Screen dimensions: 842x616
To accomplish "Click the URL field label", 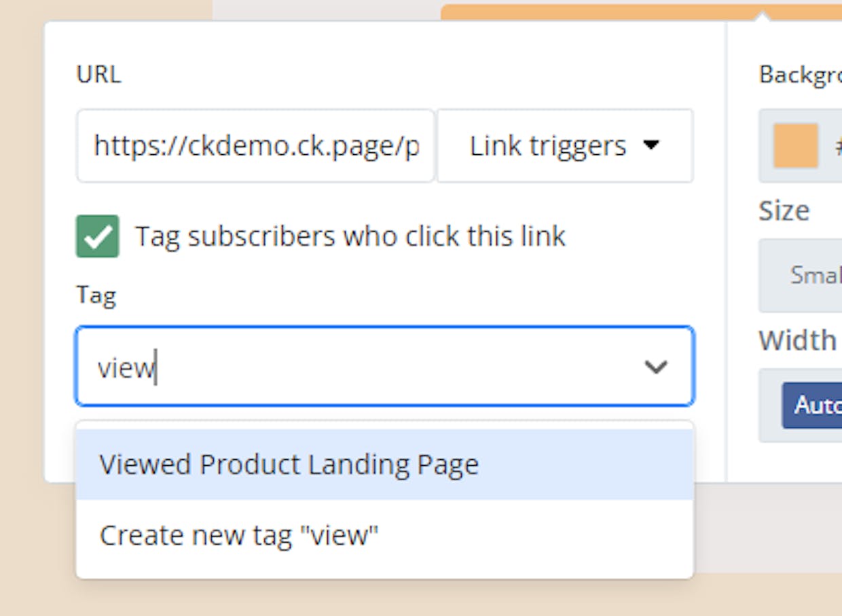I will [98, 74].
